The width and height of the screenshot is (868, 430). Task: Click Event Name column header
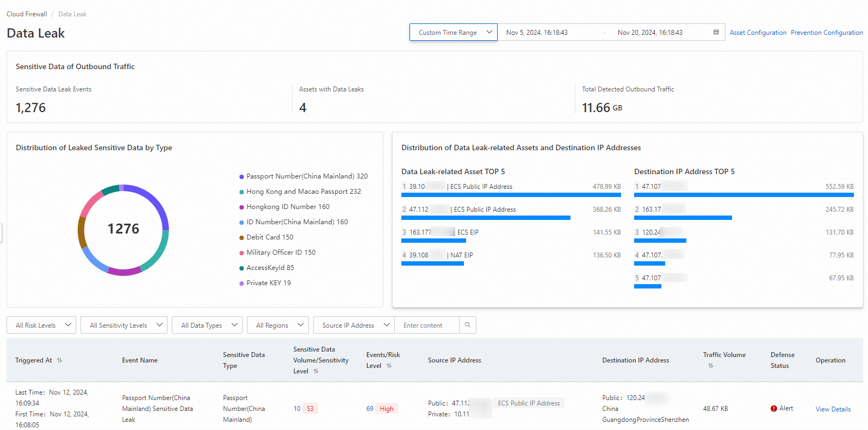(x=140, y=360)
